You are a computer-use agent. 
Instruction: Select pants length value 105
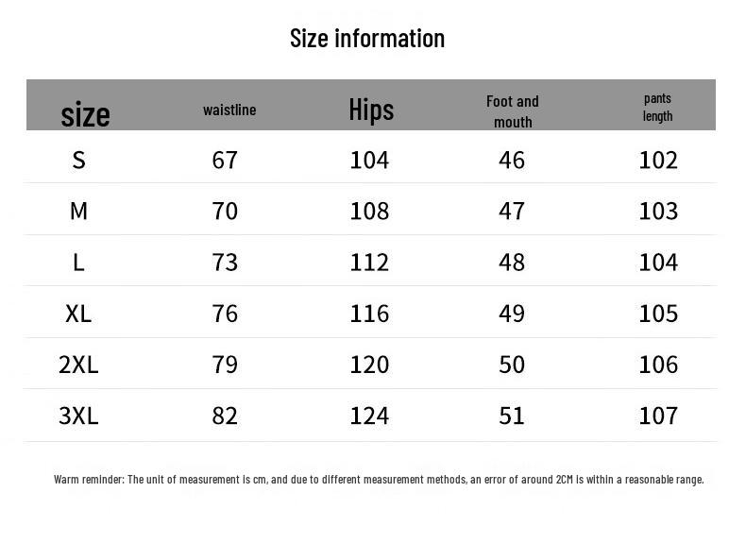[658, 313]
